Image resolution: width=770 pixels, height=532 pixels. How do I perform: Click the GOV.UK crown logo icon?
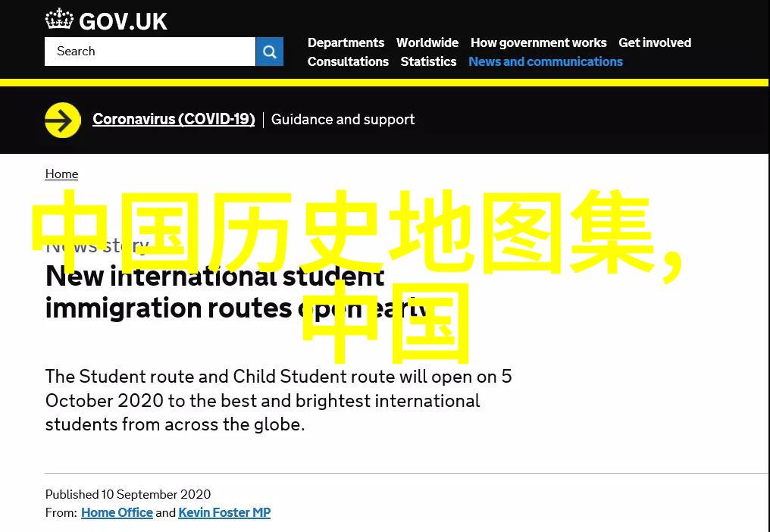[59, 19]
